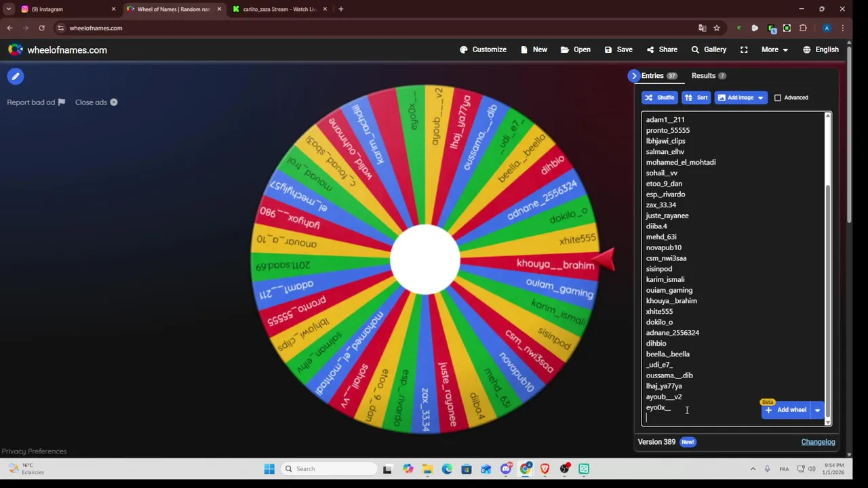Viewport: 868px width, 488px height.
Task: Click Report bad ad
Action: click(x=36, y=102)
